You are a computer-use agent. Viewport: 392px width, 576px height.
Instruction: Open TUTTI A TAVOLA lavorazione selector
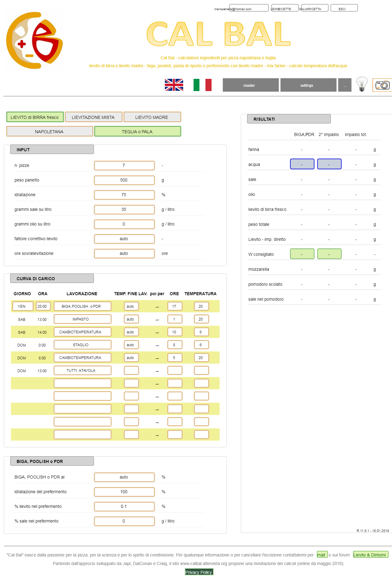point(82,370)
